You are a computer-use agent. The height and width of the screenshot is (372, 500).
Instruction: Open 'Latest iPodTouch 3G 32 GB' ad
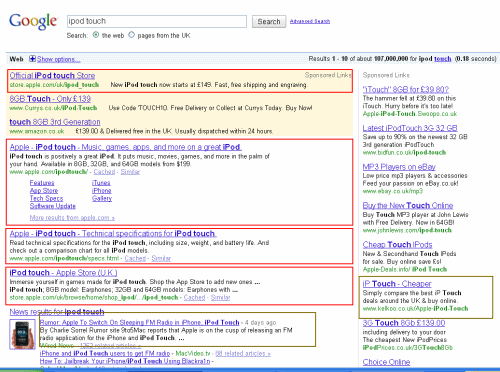click(410, 128)
